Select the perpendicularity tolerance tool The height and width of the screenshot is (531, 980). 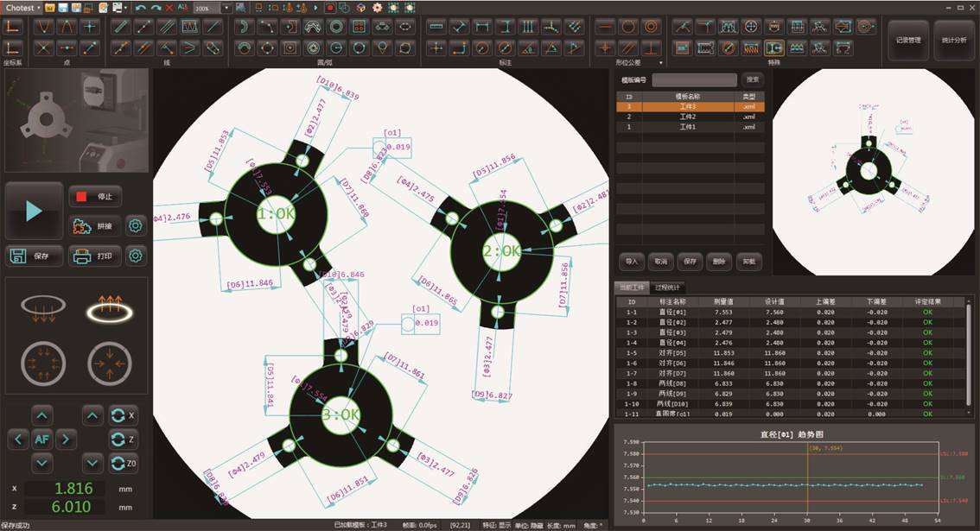652,47
